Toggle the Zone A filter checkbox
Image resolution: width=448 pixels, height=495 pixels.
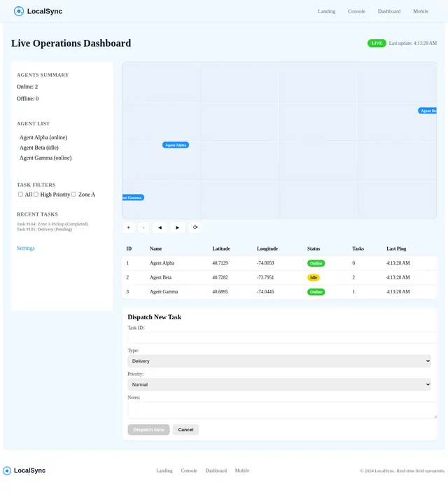pos(74,195)
